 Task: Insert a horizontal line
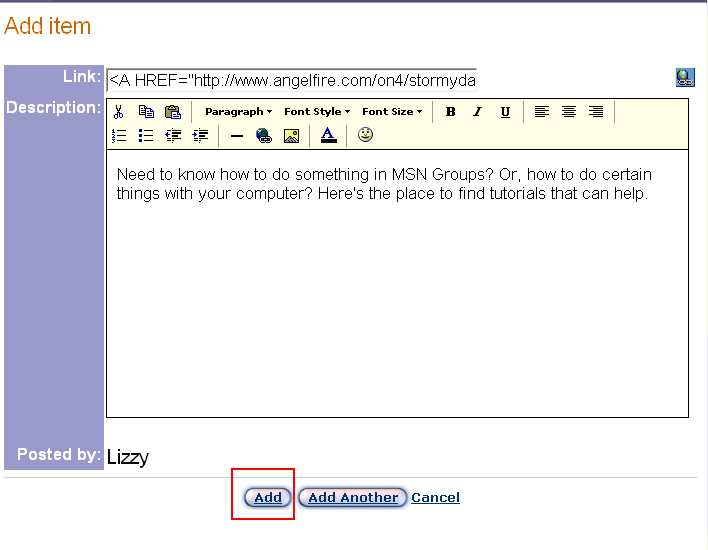coord(237,136)
